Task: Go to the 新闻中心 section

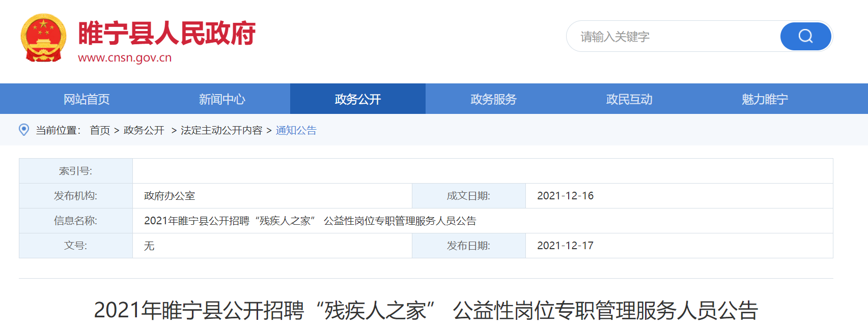Action: click(222, 99)
